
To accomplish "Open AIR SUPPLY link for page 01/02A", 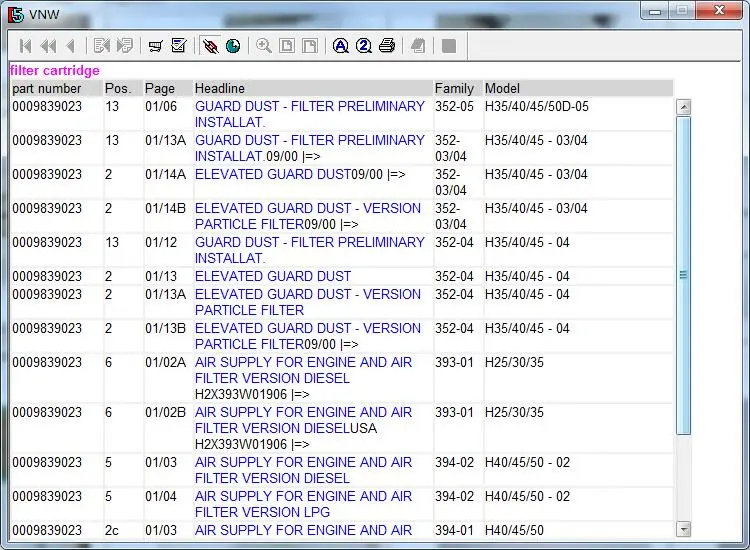I will click(x=303, y=370).
